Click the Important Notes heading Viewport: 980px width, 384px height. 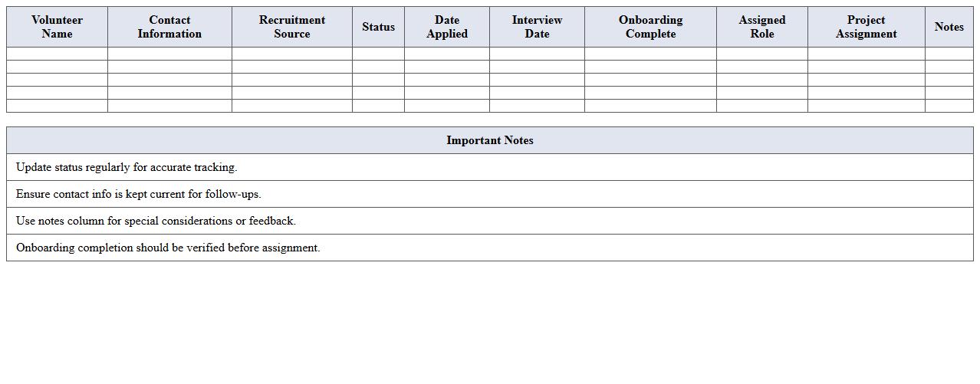point(490,140)
